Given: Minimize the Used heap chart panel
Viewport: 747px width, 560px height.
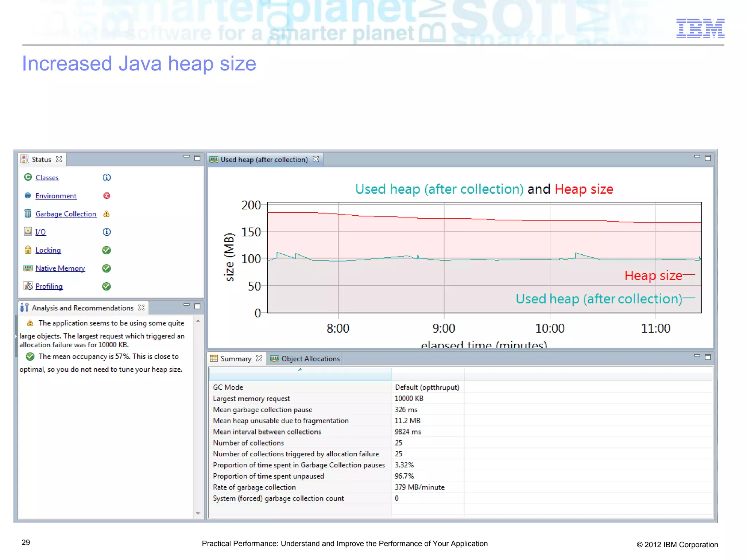Looking at the screenshot, I should click(x=697, y=157).
